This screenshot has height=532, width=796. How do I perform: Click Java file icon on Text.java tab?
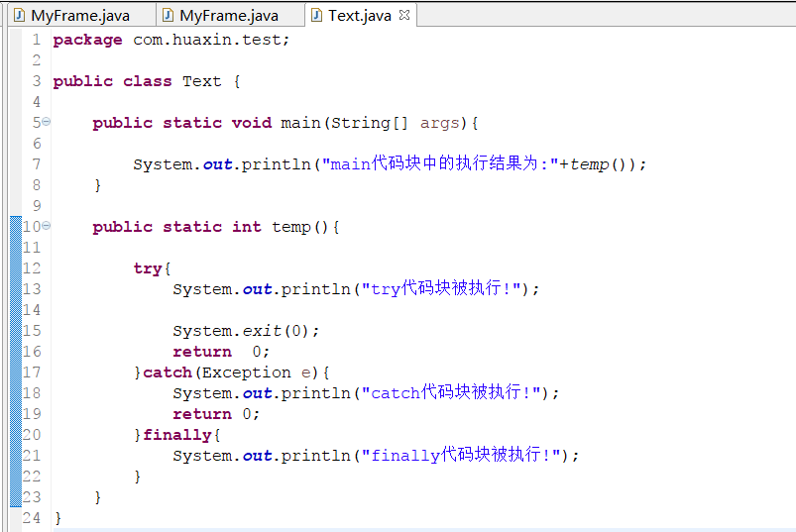[x=317, y=16]
